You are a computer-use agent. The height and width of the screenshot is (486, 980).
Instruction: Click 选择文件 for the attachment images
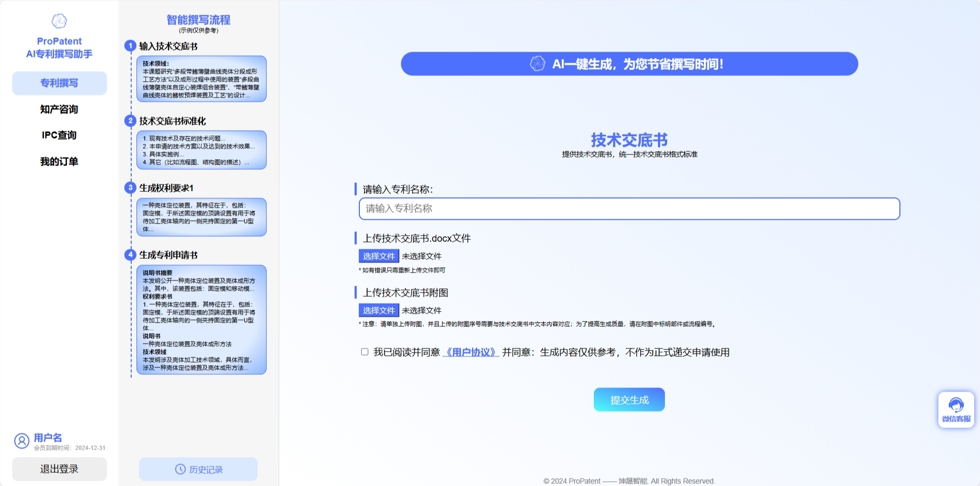click(378, 310)
